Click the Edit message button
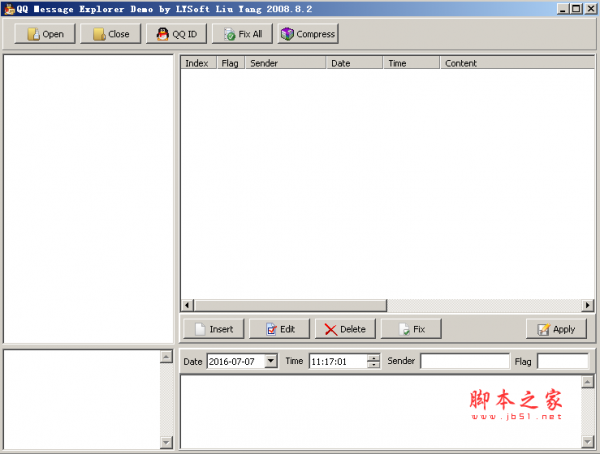Screen dimensions: 600x454 (279, 329)
